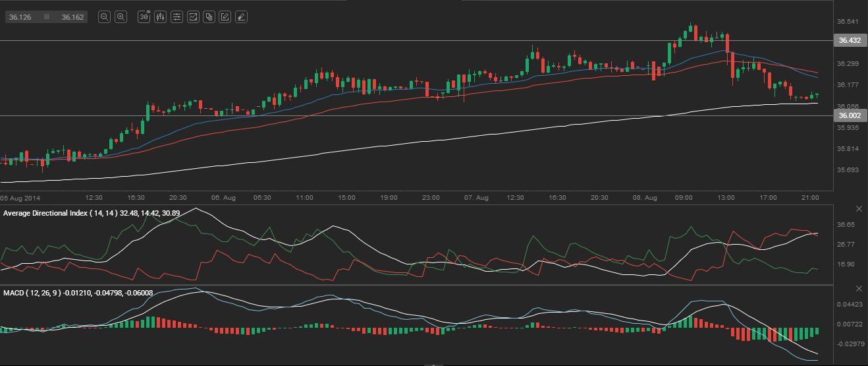Click the 36.432 price level tag
Screen dimensions: 868x366
850,41
